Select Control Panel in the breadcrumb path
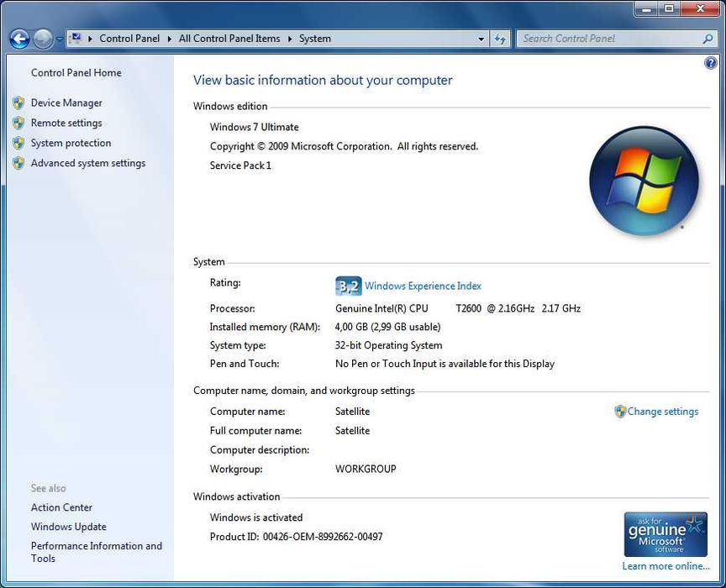This screenshot has width=726, height=588. pyautogui.click(x=129, y=39)
